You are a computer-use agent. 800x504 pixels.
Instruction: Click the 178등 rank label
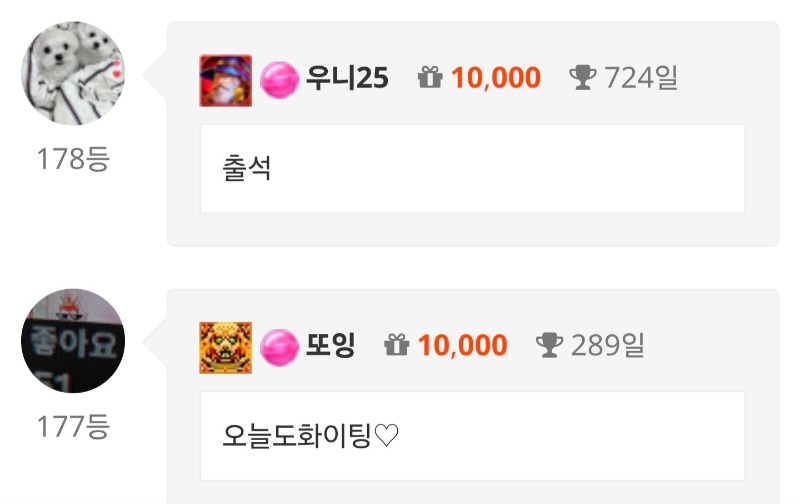[x=73, y=159]
